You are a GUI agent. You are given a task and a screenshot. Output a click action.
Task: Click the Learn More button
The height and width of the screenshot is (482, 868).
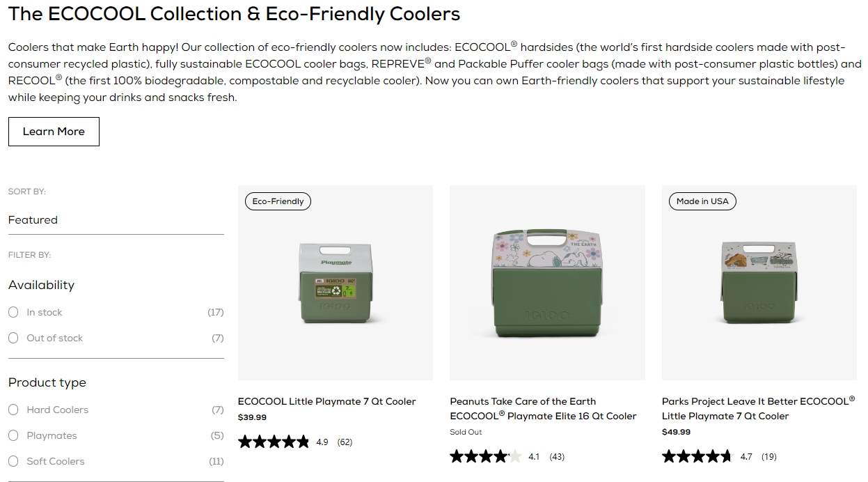(x=54, y=132)
